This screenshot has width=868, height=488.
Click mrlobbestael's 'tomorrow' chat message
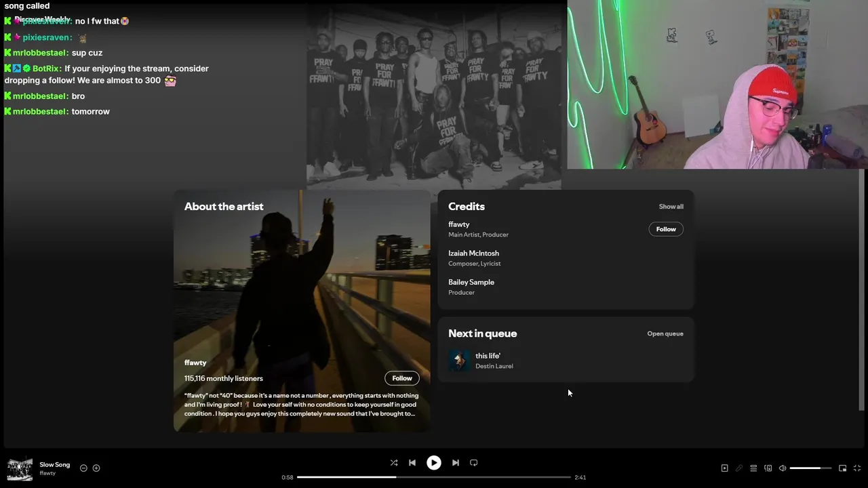tap(57, 111)
